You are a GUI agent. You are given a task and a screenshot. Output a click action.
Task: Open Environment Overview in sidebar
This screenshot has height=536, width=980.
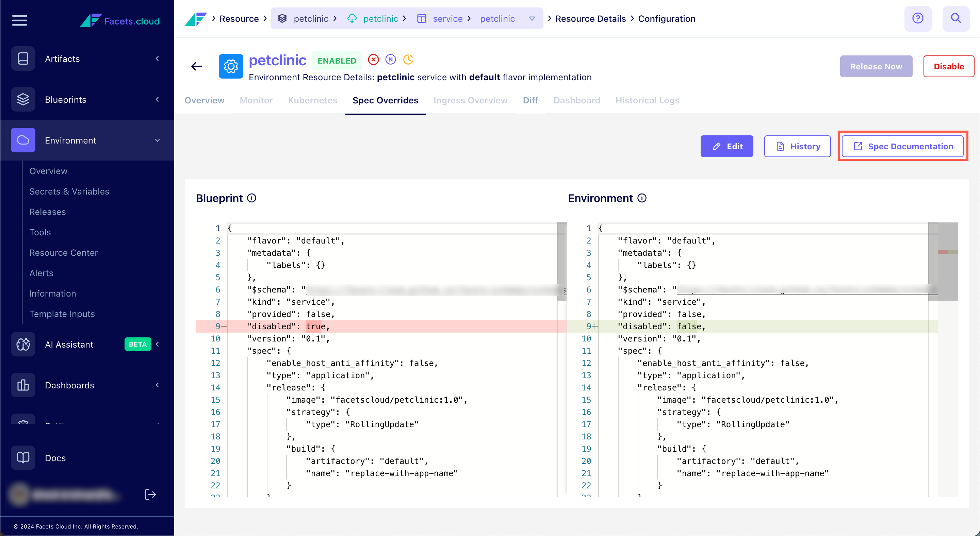(48, 171)
